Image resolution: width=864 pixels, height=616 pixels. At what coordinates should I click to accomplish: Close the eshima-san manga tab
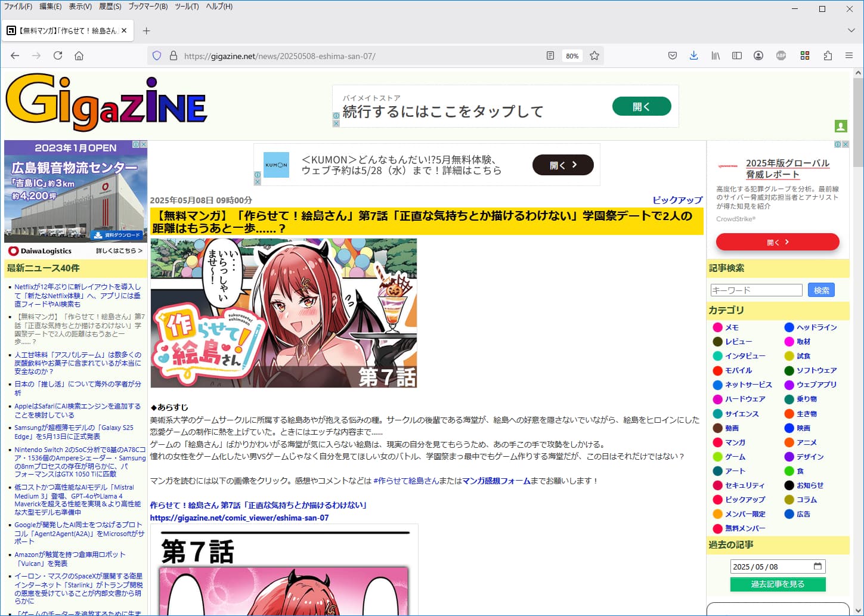124,30
